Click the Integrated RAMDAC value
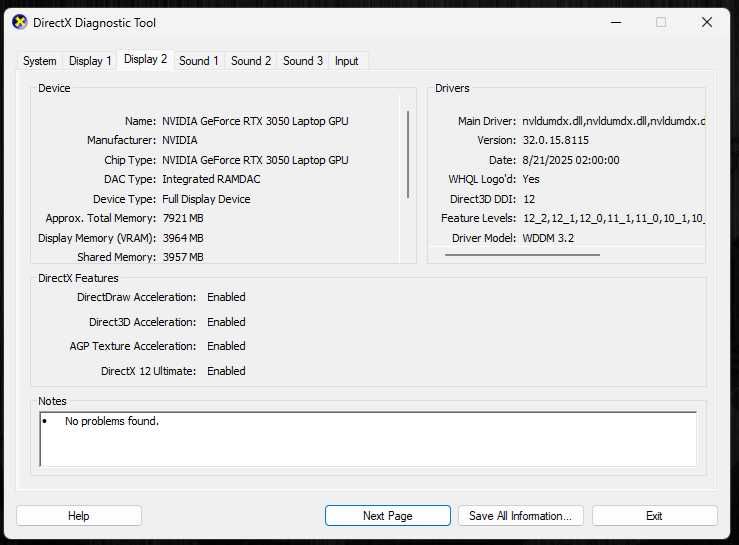Image resolution: width=739 pixels, height=545 pixels. click(x=211, y=179)
